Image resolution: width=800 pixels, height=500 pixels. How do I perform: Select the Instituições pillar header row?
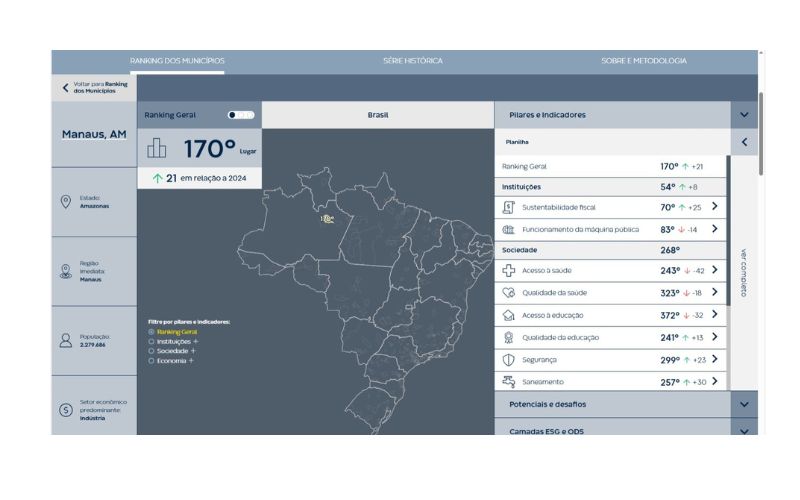(x=610, y=187)
